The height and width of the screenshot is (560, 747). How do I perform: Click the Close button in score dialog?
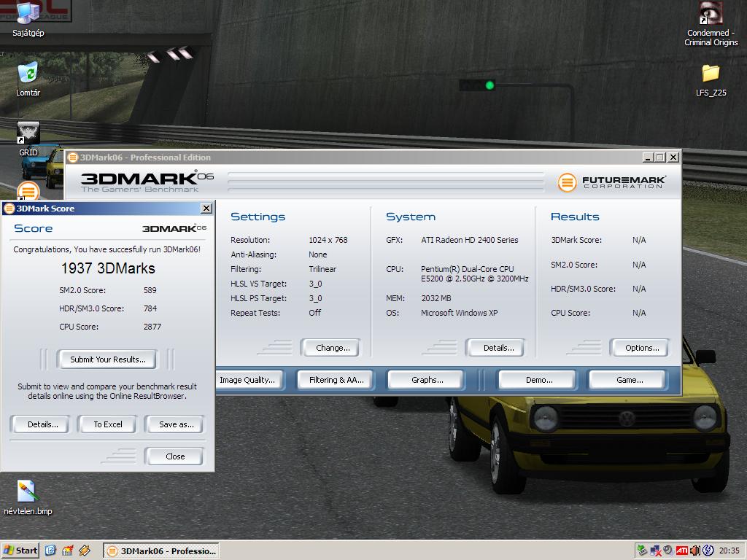[175, 456]
